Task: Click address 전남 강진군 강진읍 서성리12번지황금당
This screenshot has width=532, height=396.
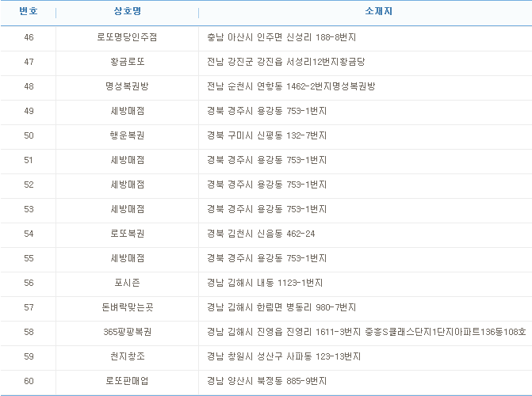Action: 286,62
